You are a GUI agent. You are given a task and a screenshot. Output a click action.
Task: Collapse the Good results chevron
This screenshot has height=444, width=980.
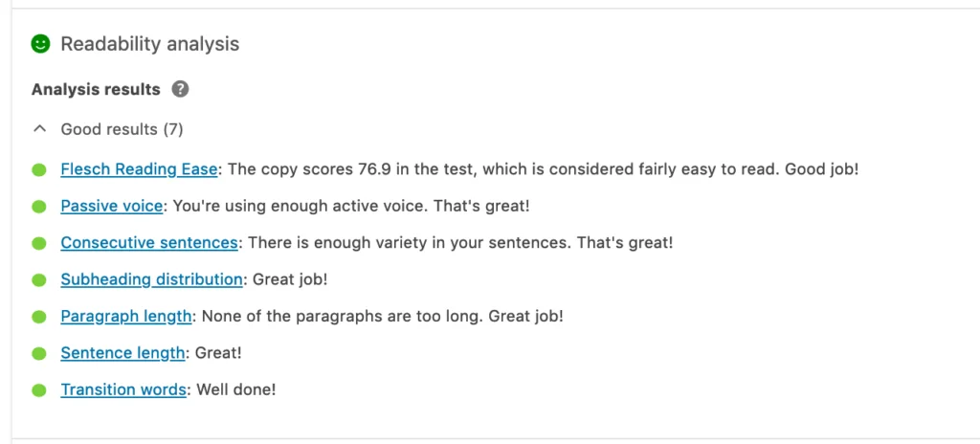click(39, 128)
